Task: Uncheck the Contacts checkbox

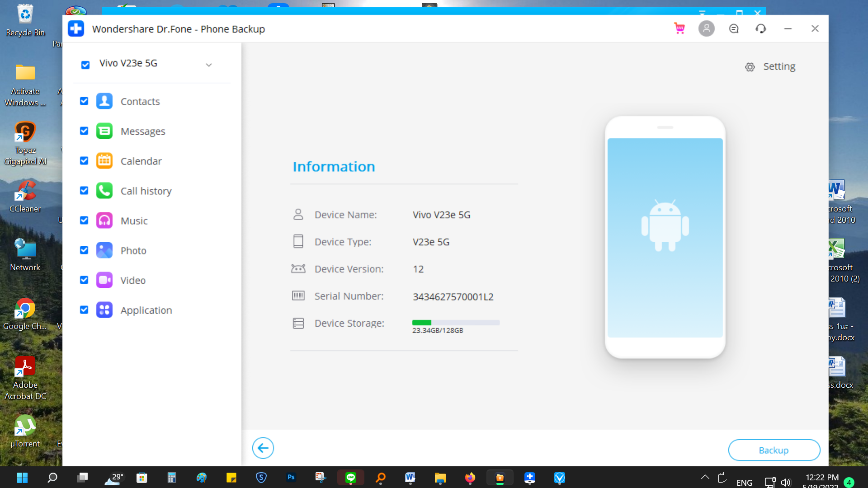Action: coord(84,101)
